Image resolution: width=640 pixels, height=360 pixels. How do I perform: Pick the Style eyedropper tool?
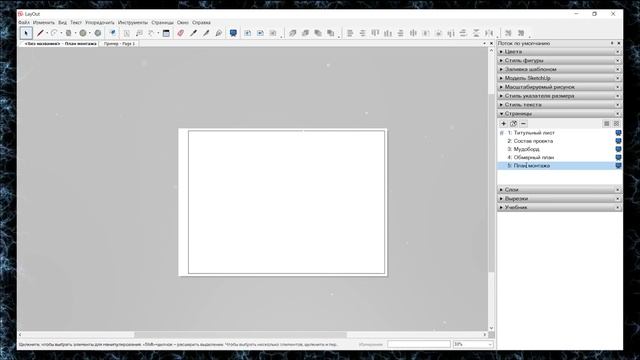[193, 33]
